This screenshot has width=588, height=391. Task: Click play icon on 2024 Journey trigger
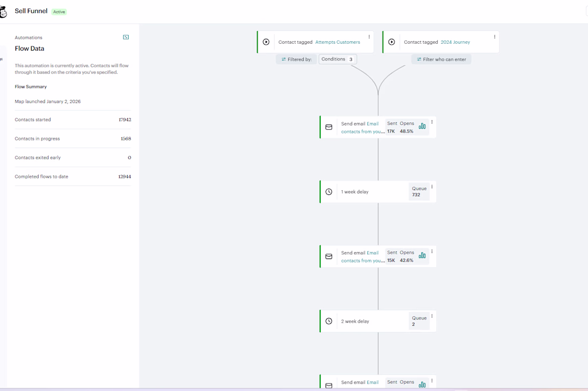(x=392, y=42)
